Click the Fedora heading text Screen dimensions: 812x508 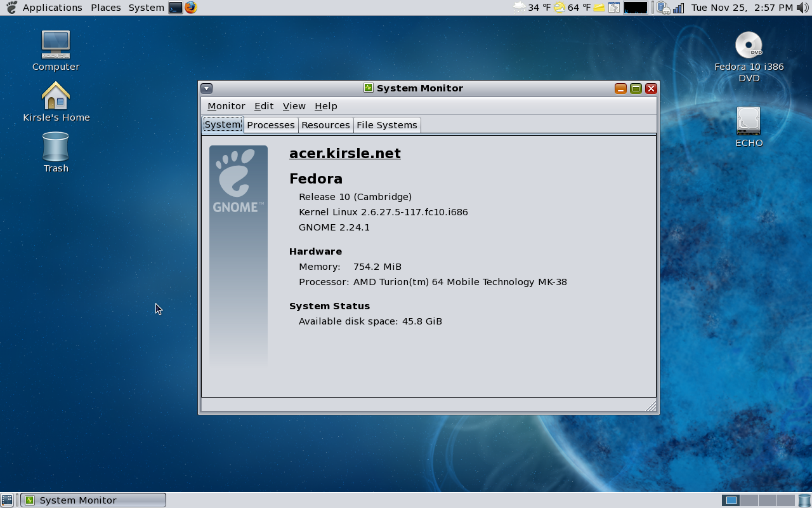click(x=316, y=178)
